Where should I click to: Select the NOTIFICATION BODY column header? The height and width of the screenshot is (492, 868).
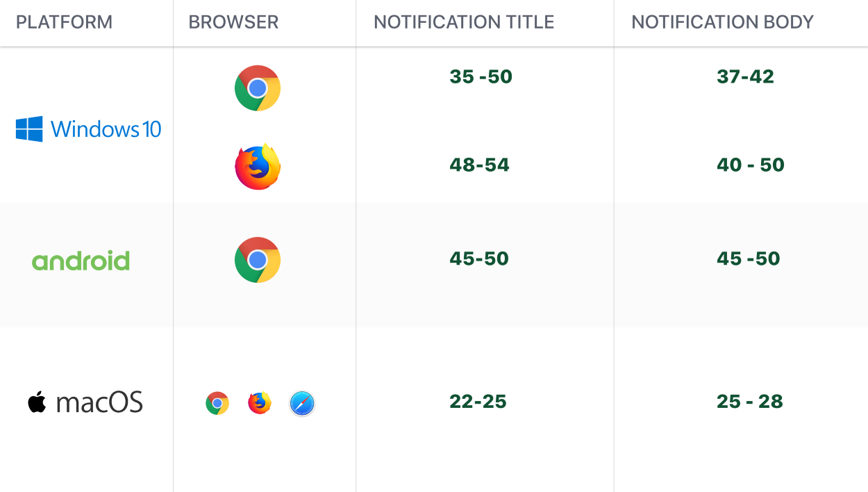click(x=722, y=22)
